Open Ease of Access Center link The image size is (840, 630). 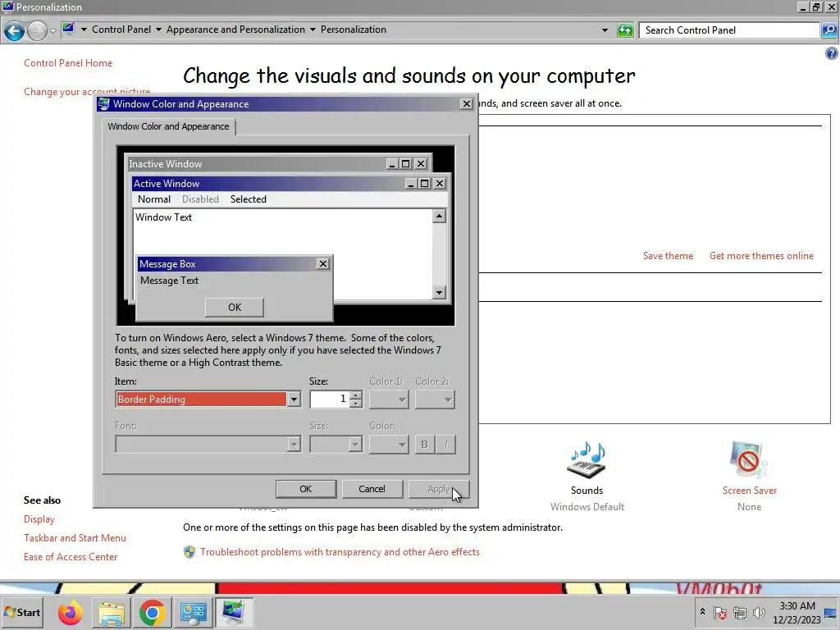71,557
